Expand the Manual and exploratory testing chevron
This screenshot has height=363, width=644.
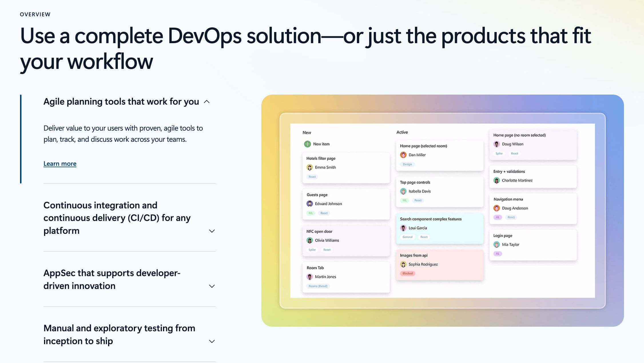(x=212, y=341)
